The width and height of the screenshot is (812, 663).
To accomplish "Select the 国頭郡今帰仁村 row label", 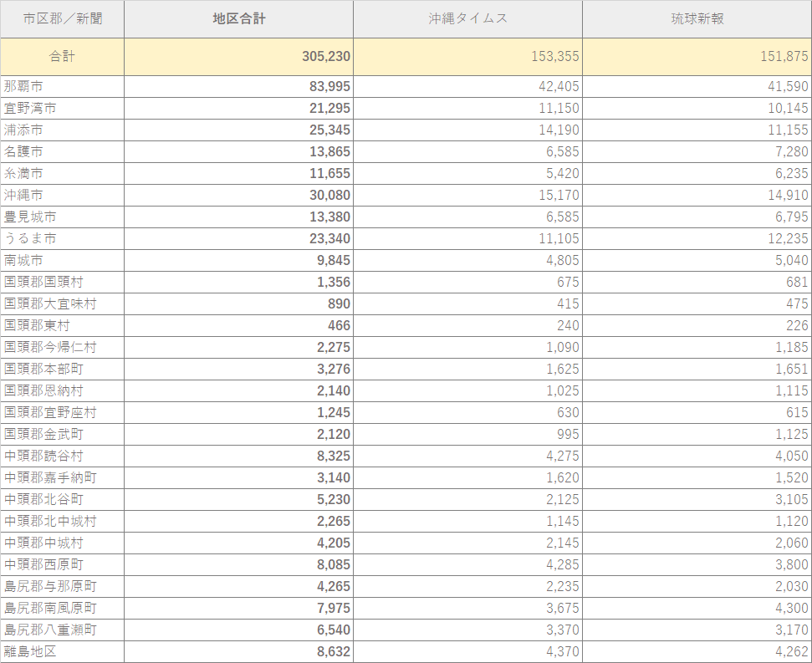I will click(x=50, y=347).
